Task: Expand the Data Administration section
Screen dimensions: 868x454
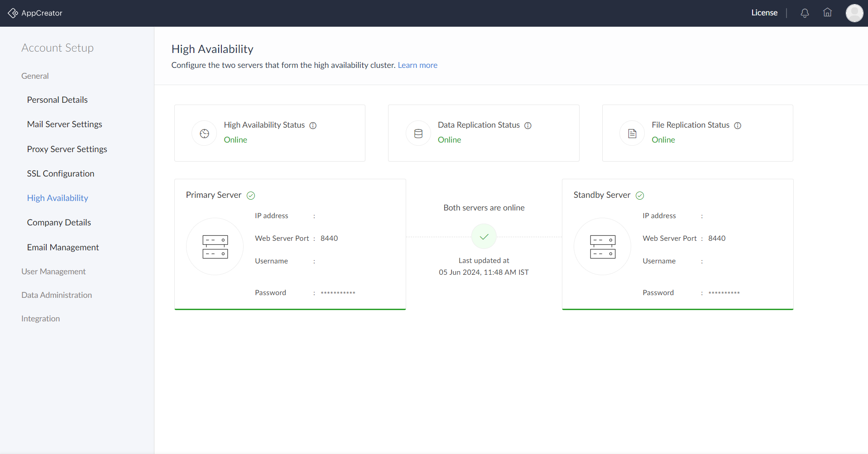Action: click(x=57, y=295)
